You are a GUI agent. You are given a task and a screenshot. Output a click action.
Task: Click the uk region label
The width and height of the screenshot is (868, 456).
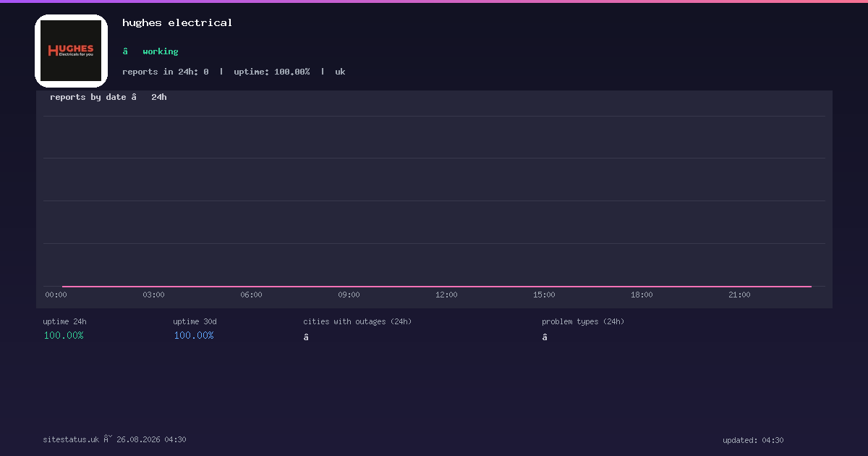click(340, 72)
